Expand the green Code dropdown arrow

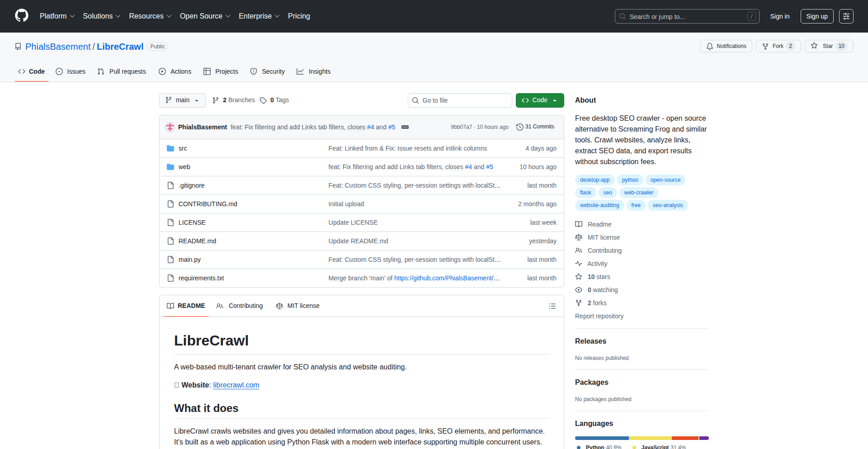555,100
